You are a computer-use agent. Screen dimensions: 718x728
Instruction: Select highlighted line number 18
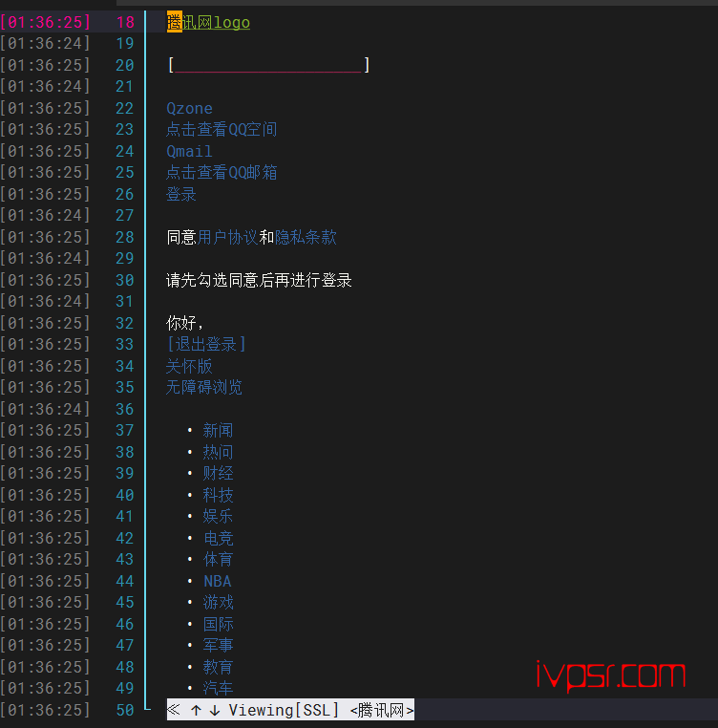click(x=125, y=22)
